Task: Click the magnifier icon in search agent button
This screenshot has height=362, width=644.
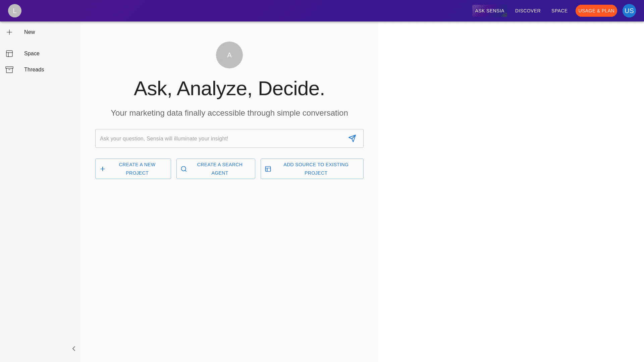Action: [x=184, y=169]
